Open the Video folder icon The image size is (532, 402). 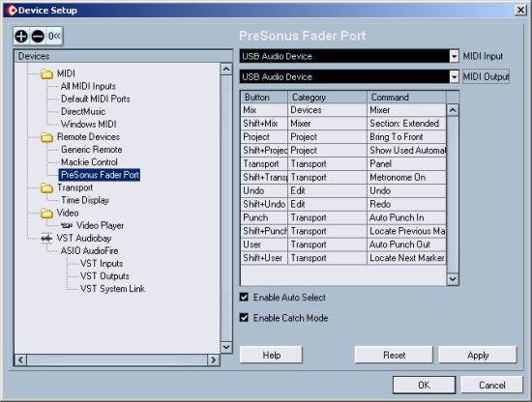click(x=46, y=214)
